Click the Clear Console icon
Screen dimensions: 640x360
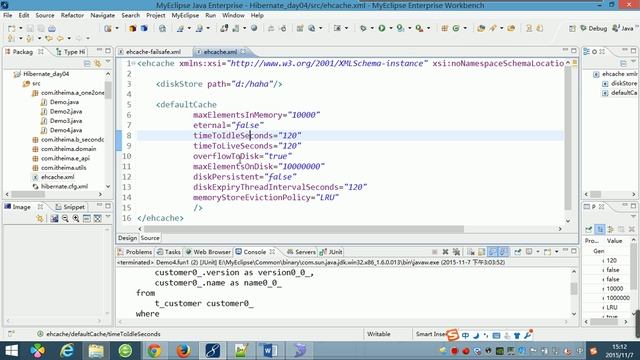tap(471, 252)
